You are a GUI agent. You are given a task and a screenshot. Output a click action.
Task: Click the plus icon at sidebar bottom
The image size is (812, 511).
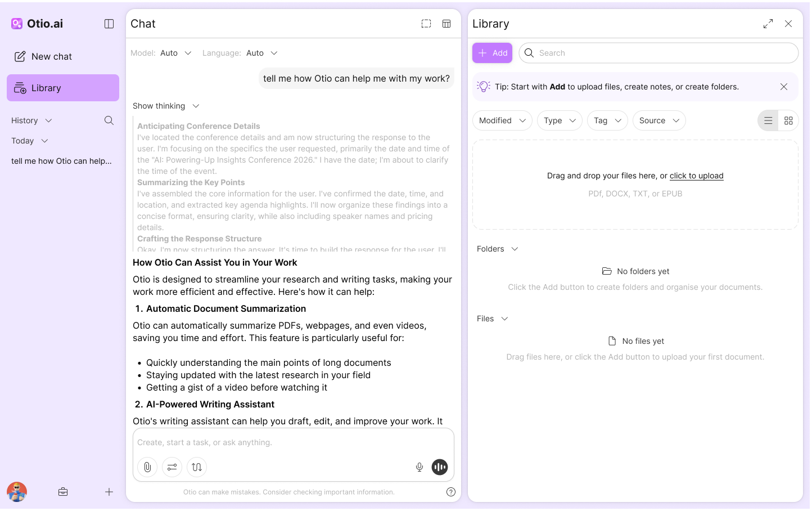tap(109, 492)
